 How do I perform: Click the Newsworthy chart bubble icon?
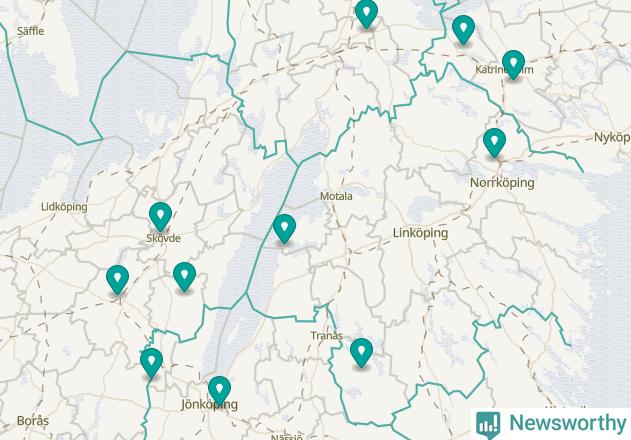(488, 425)
